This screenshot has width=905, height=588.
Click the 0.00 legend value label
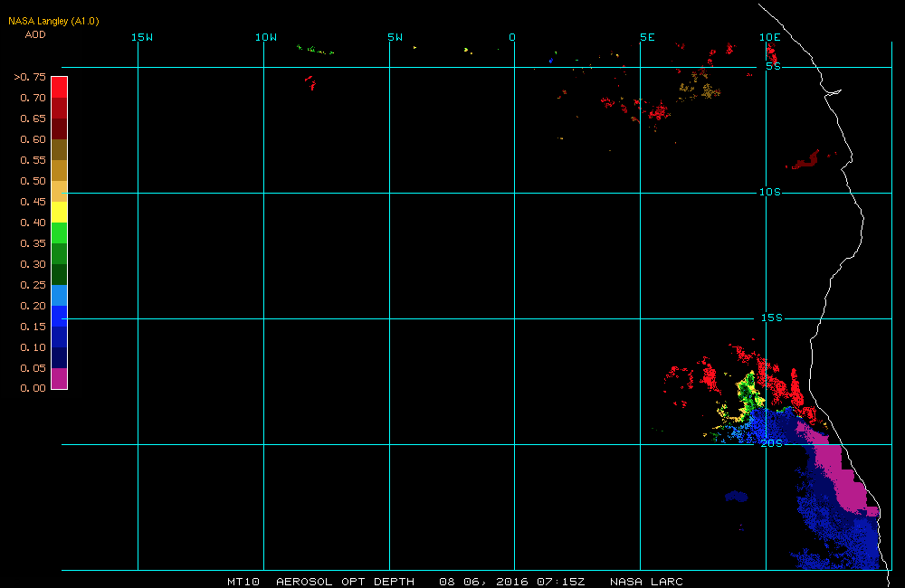33,388
